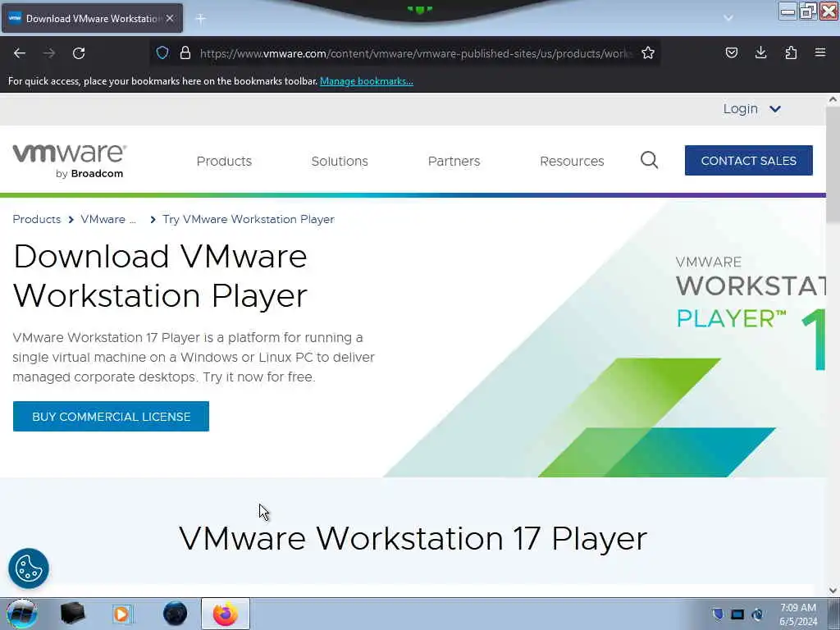The image size is (840, 630).
Task: Expand the Login dropdown
Action: [x=752, y=109]
